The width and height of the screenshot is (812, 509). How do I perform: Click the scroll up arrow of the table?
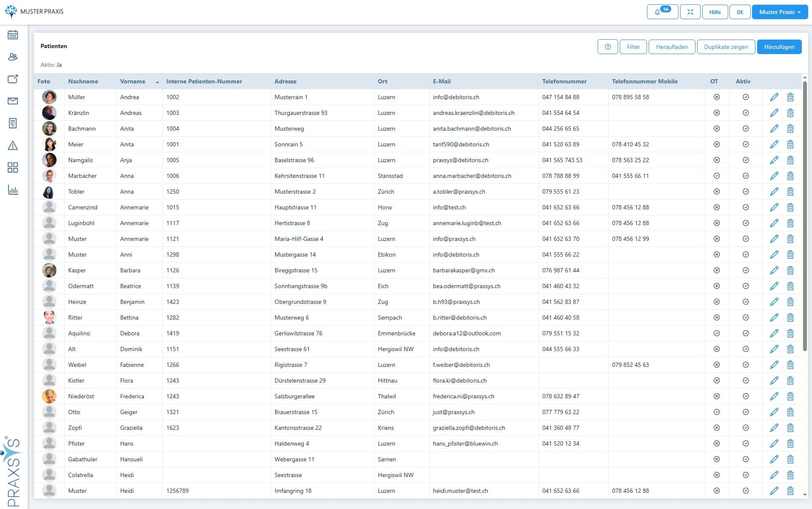(x=805, y=77)
